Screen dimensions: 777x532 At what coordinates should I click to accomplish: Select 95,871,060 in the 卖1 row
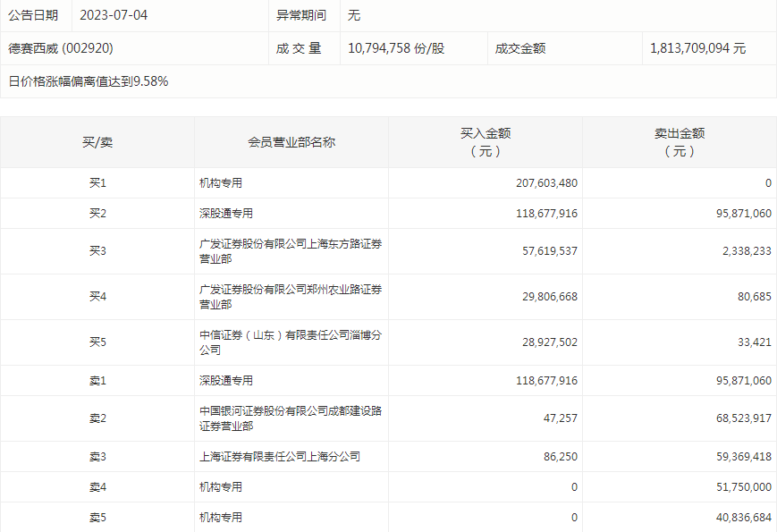744,380
